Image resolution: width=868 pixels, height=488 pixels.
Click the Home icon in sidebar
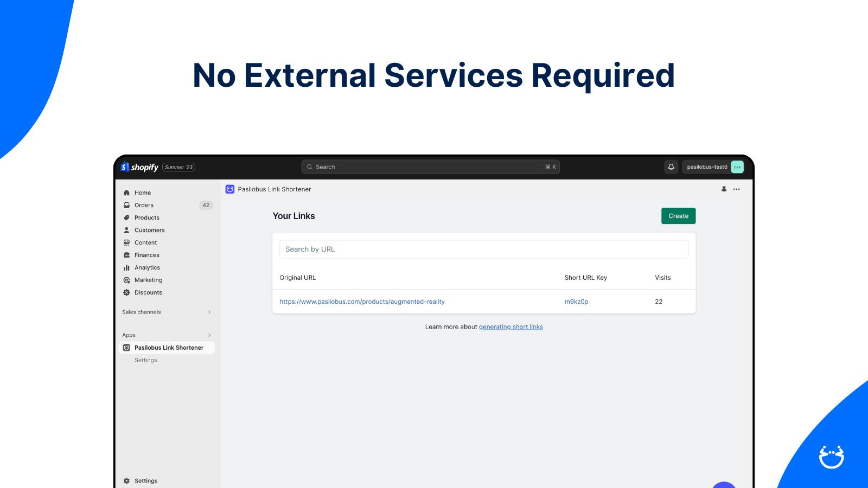pyautogui.click(x=126, y=192)
